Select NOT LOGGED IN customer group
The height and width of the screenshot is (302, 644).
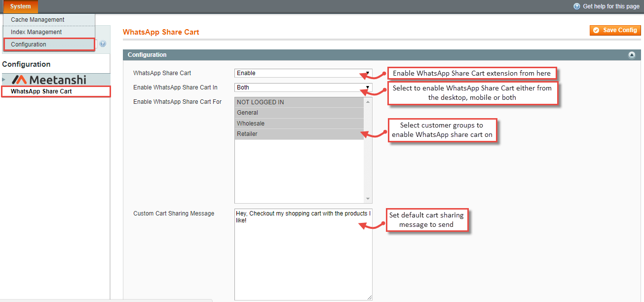[x=299, y=102]
